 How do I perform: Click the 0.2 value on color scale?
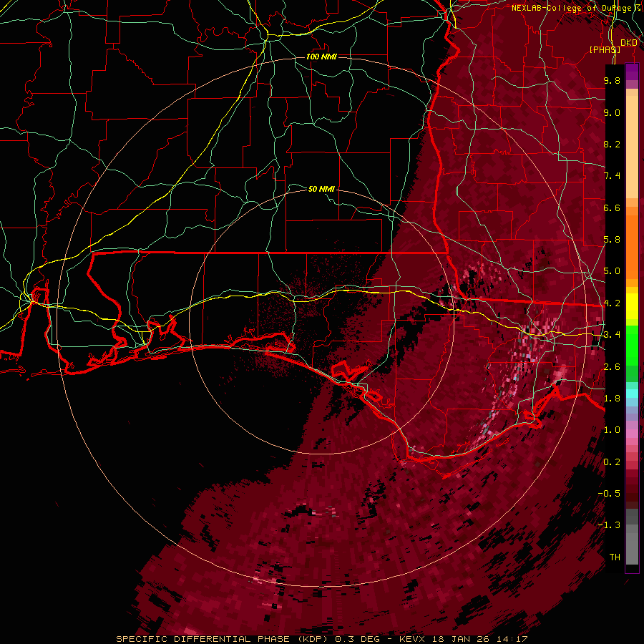(612, 462)
